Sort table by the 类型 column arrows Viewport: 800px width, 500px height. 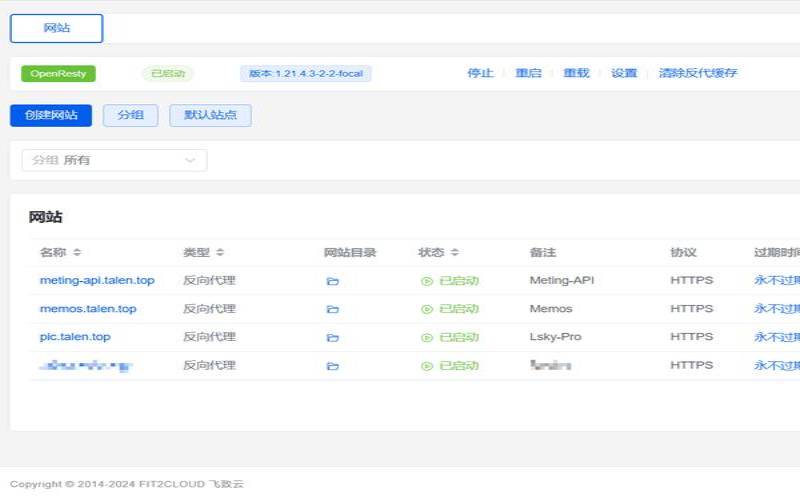coord(220,253)
